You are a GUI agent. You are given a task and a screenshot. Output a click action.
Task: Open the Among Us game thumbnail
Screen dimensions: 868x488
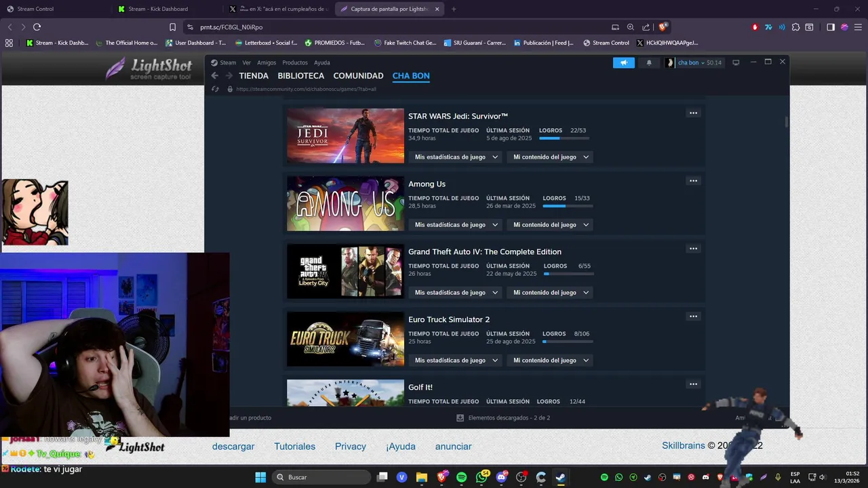point(345,203)
